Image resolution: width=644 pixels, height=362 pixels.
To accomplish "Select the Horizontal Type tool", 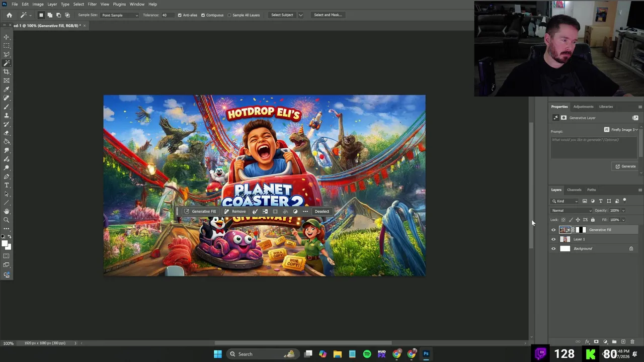I will 7,185.
